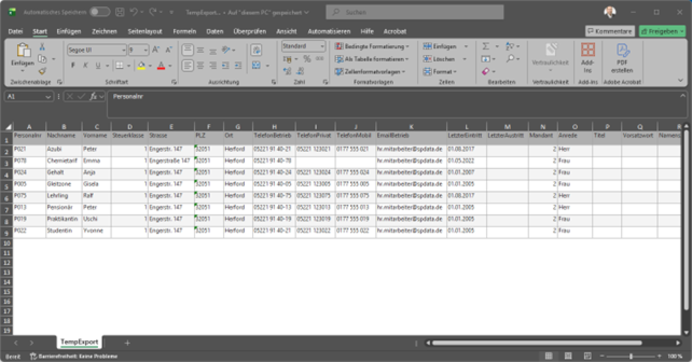Toggle align text left
The image size is (692, 362).
point(188,65)
